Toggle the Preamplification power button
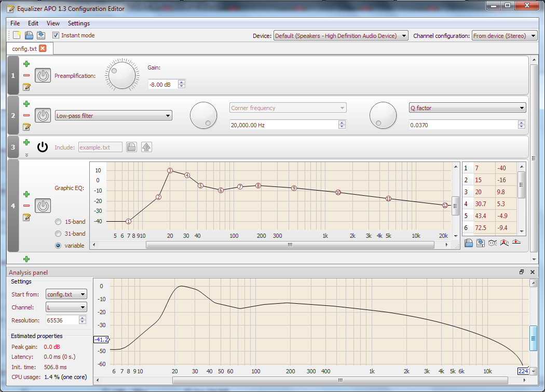This screenshot has width=545, height=392. [43, 76]
